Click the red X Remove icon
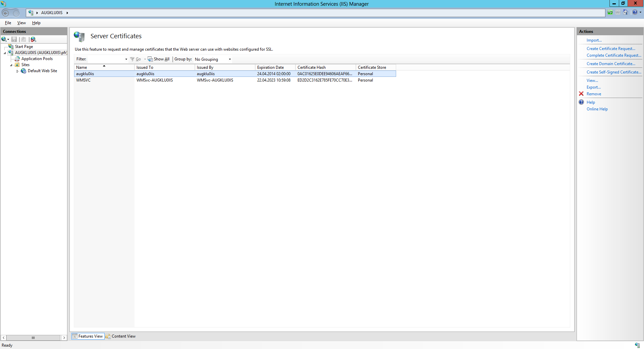This screenshot has width=644, height=349. (x=581, y=94)
